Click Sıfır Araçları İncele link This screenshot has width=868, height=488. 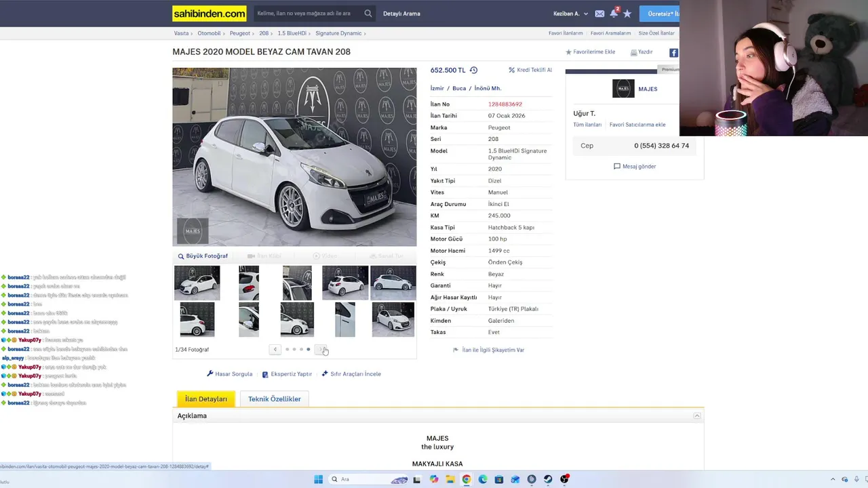click(x=351, y=374)
